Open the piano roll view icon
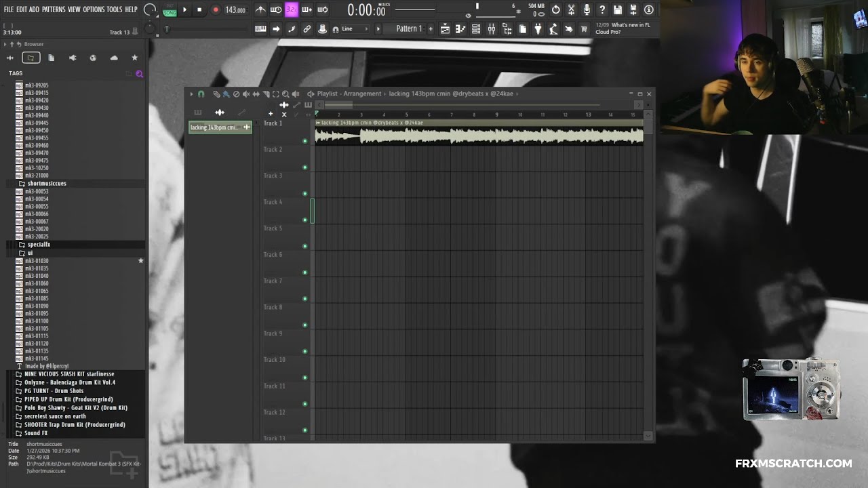The width and height of the screenshot is (868, 488). click(460, 29)
